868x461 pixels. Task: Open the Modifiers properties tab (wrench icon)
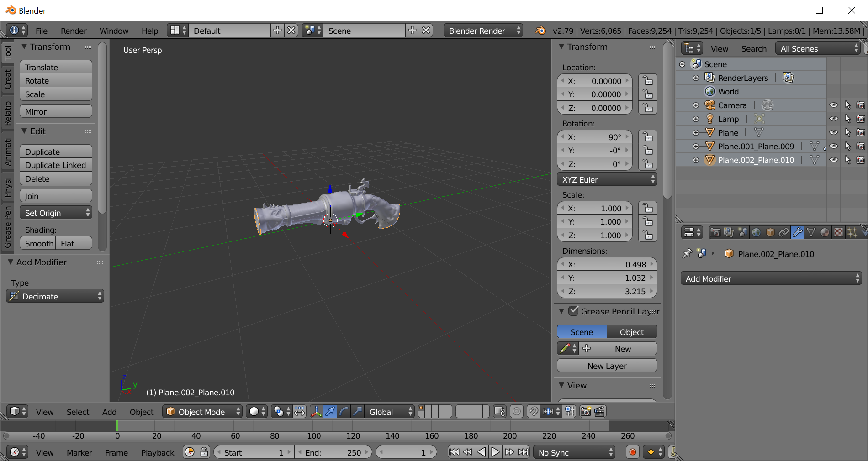(x=798, y=233)
